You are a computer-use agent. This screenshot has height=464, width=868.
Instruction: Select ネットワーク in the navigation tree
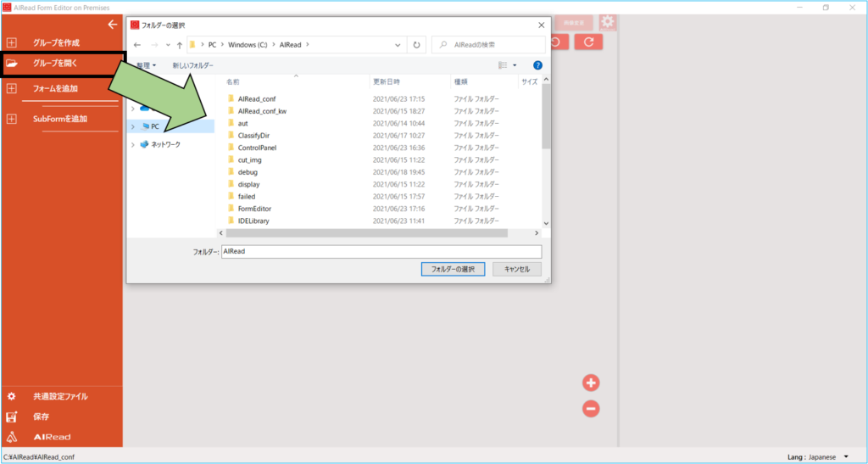[x=165, y=144]
